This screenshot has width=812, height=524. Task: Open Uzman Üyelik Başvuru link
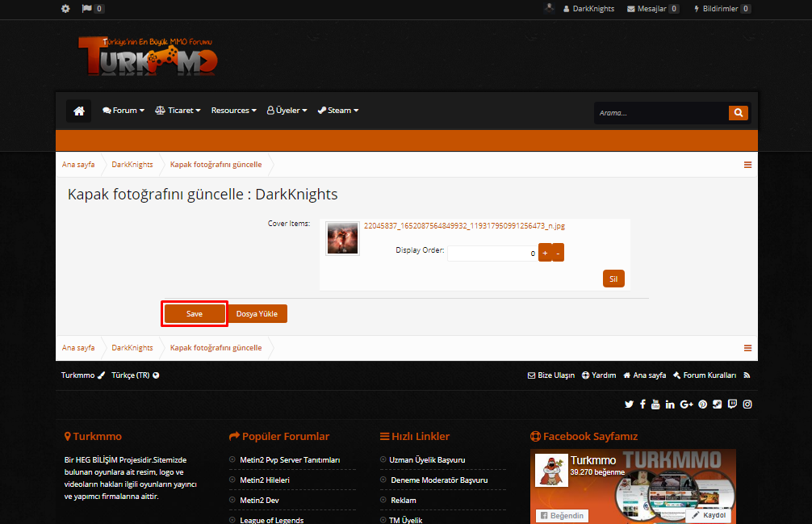coord(427,459)
